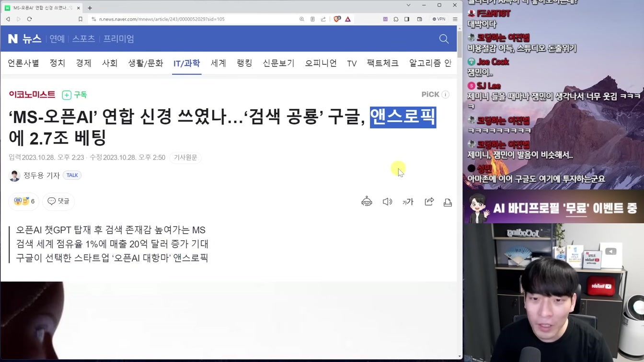The height and width of the screenshot is (362, 644).
Task: Open a new tab with plus button
Action: point(90,8)
